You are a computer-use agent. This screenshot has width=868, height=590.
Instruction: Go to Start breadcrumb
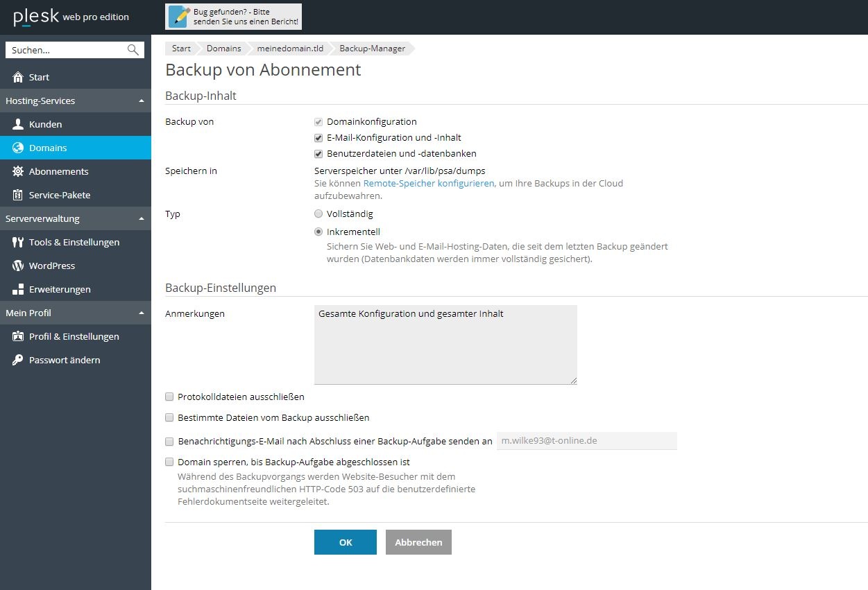click(181, 49)
